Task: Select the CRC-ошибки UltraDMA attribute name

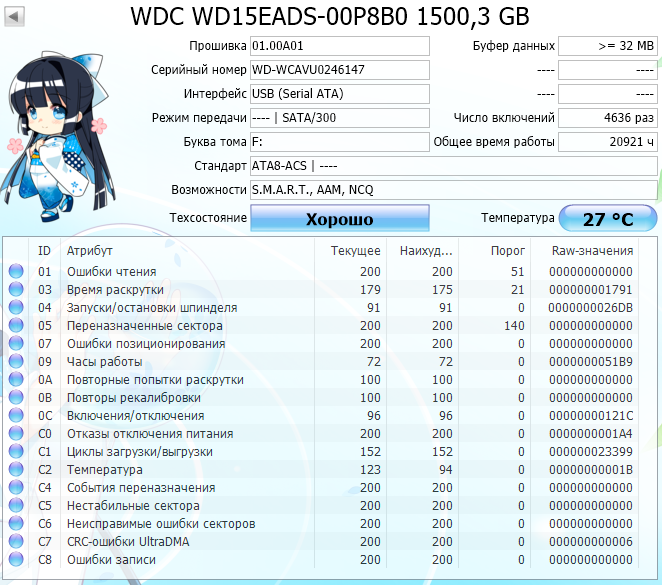Action: pyautogui.click(x=128, y=542)
